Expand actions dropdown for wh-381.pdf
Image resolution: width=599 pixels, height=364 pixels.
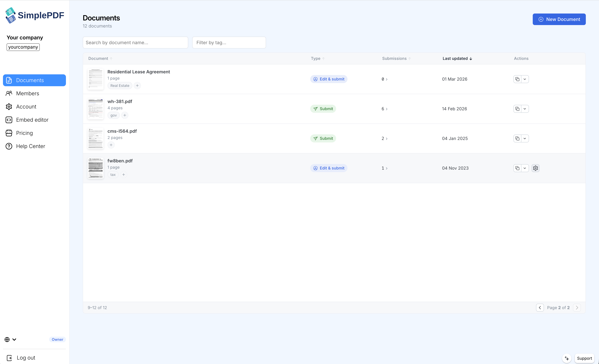coord(525,109)
